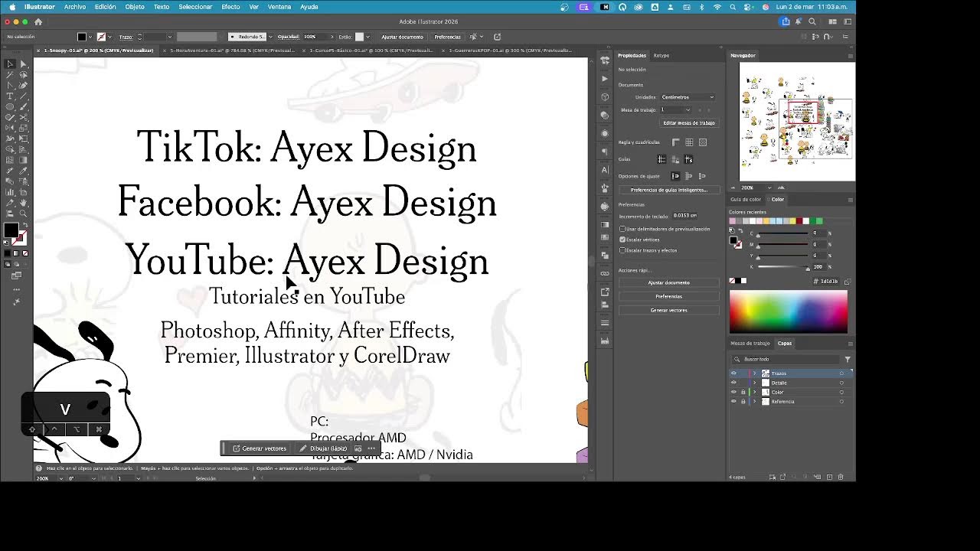Choose the Ellipse shape tool

coord(10,107)
